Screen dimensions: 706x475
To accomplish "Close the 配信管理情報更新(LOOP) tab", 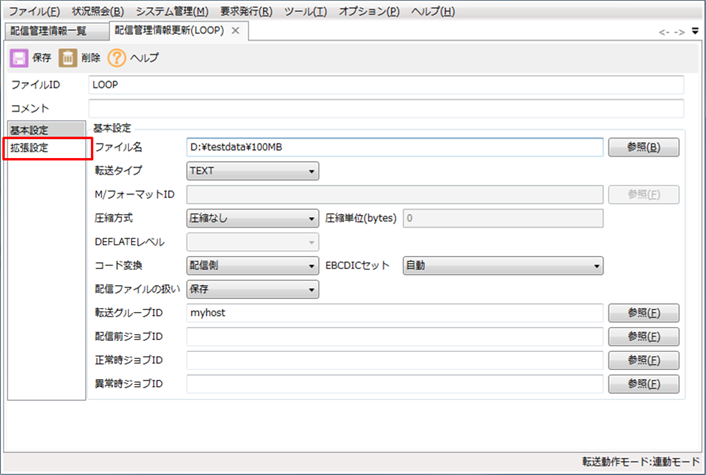I will click(x=235, y=31).
